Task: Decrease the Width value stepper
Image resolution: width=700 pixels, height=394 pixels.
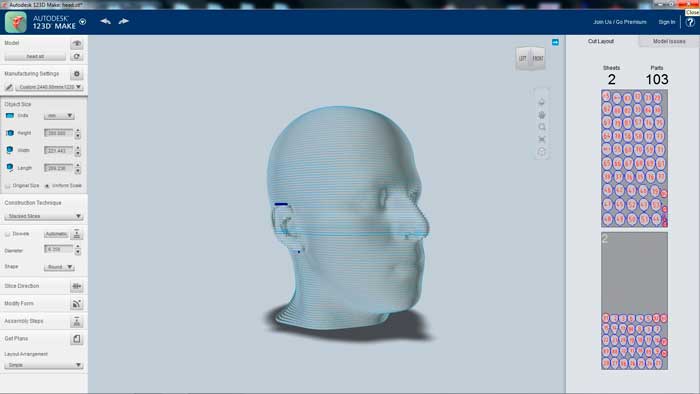Action: click(x=78, y=153)
